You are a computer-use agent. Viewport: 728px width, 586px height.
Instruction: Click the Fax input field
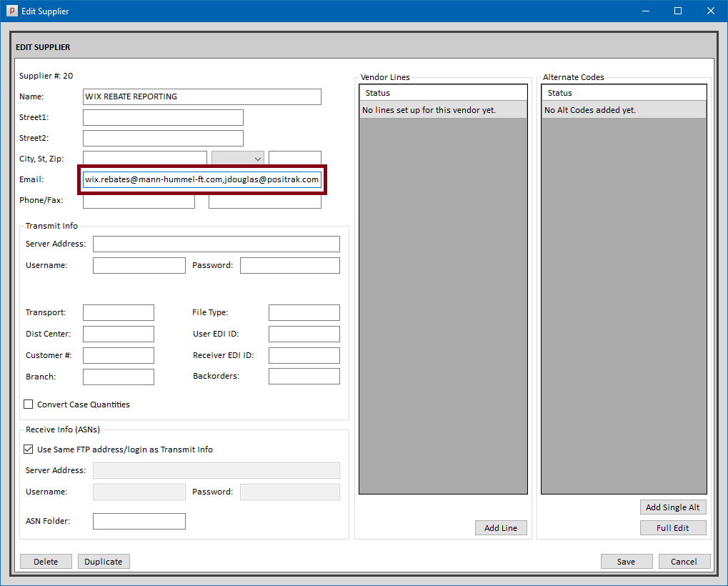point(264,202)
